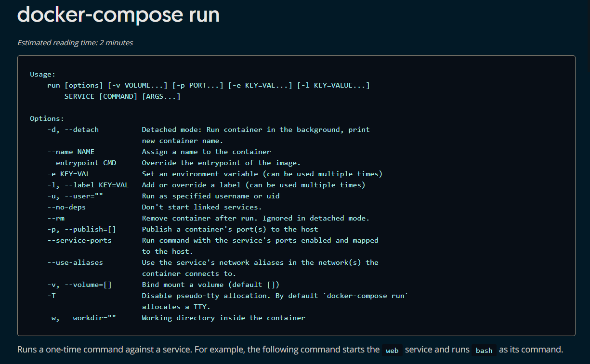590x364 pixels.
Task: Click the "--no-deps" option flag
Action: click(66, 207)
